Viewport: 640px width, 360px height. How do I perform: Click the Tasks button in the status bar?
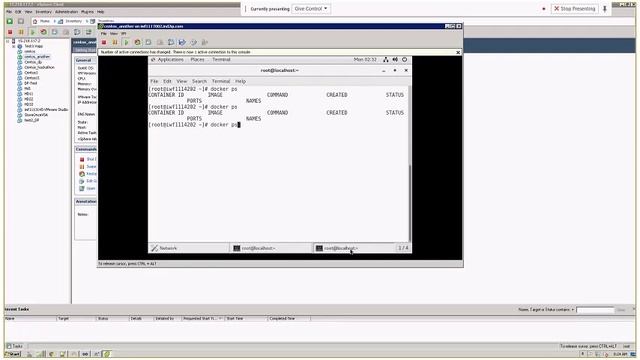(x=15, y=346)
